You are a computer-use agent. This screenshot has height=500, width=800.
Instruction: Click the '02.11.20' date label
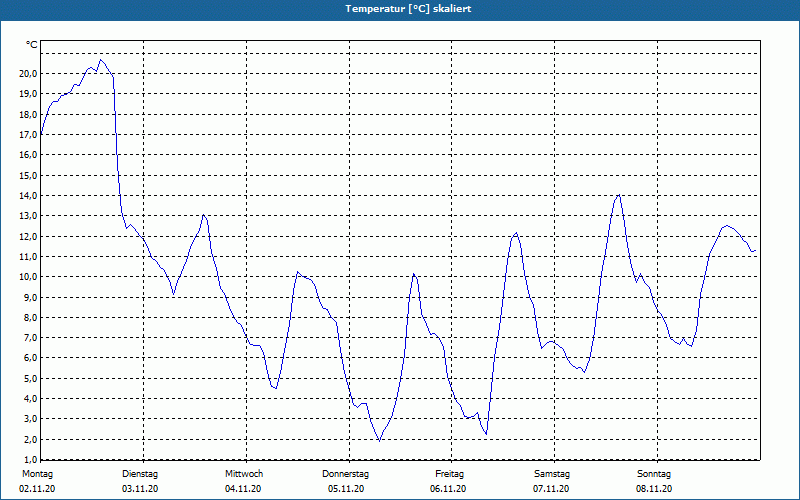[37, 489]
